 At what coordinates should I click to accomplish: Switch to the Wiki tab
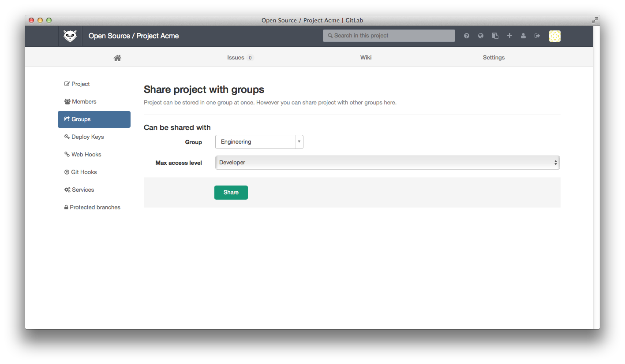[x=365, y=57]
